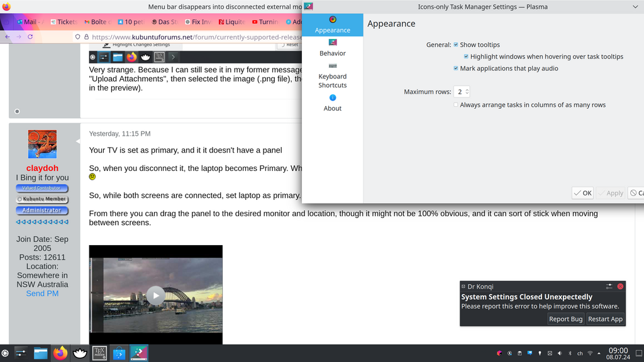Open the blue chat notifications tray icon
The image size is (644, 362).
[530, 353]
